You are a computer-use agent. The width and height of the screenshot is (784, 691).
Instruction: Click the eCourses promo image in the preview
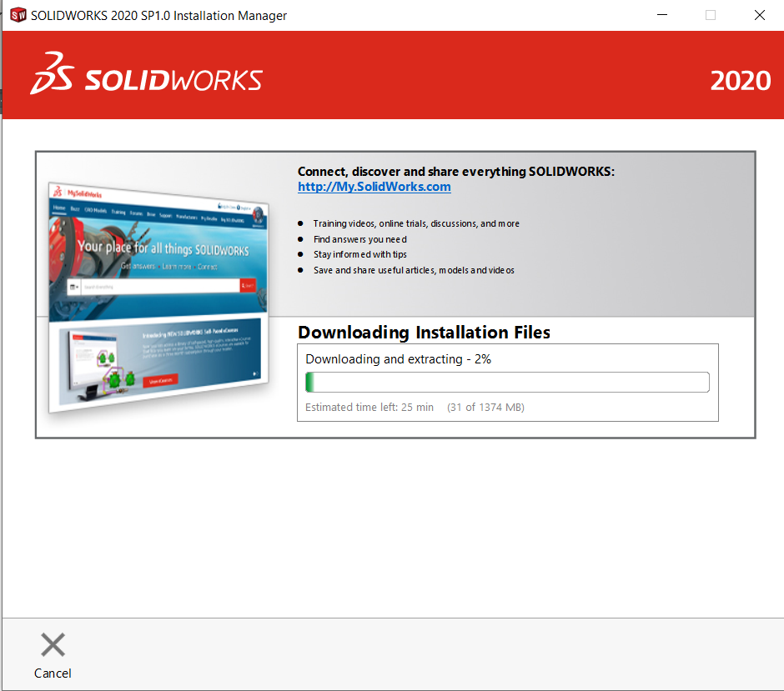click(160, 360)
